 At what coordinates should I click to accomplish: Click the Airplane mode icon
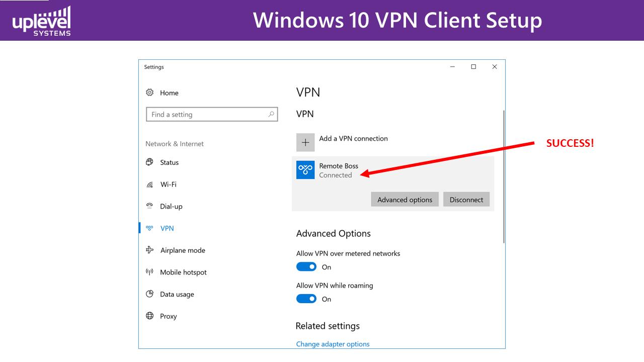tap(149, 250)
